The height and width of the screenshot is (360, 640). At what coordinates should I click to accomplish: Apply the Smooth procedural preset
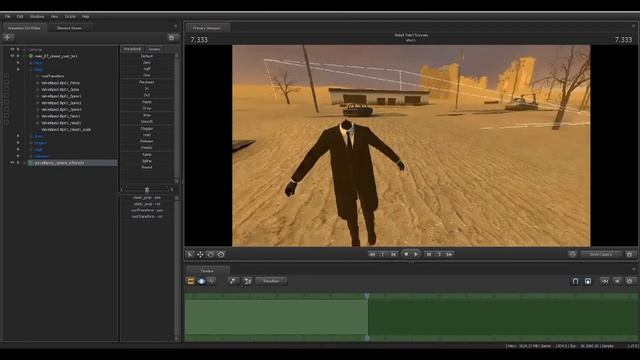[x=147, y=122]
